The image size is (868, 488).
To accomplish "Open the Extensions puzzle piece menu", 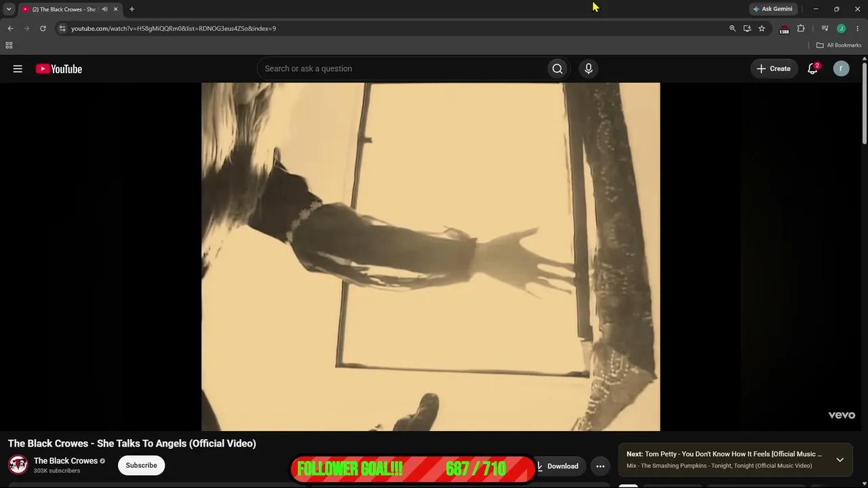I will (x=801, y=28).
